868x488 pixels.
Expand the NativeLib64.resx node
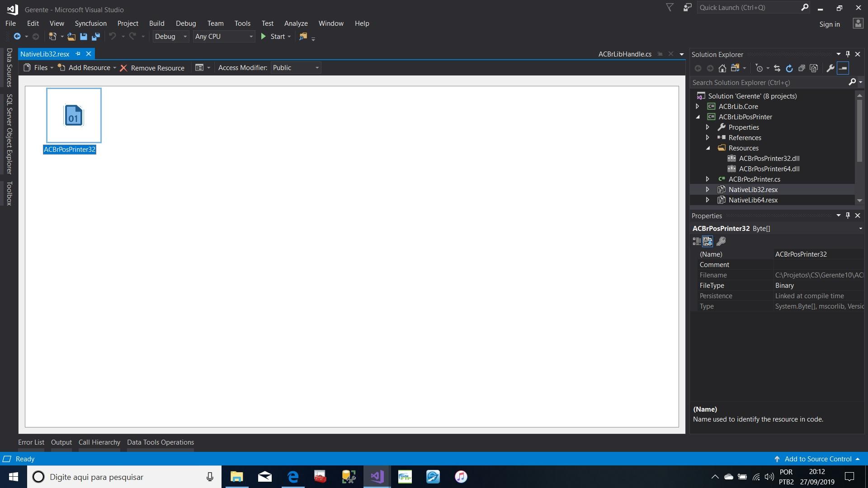[708, 200]
